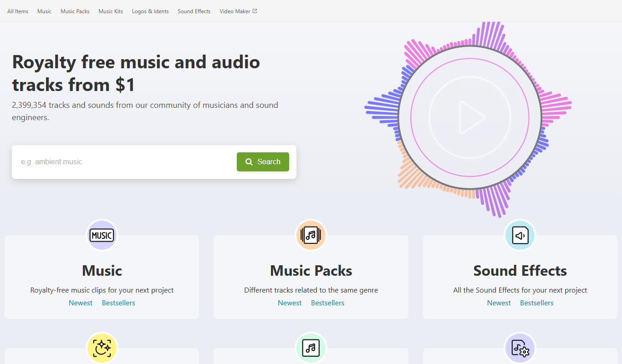Image resolution: width=622 pixels, height=364 pixels.
Task: Click the Music category icon
Action: [102, 235]
